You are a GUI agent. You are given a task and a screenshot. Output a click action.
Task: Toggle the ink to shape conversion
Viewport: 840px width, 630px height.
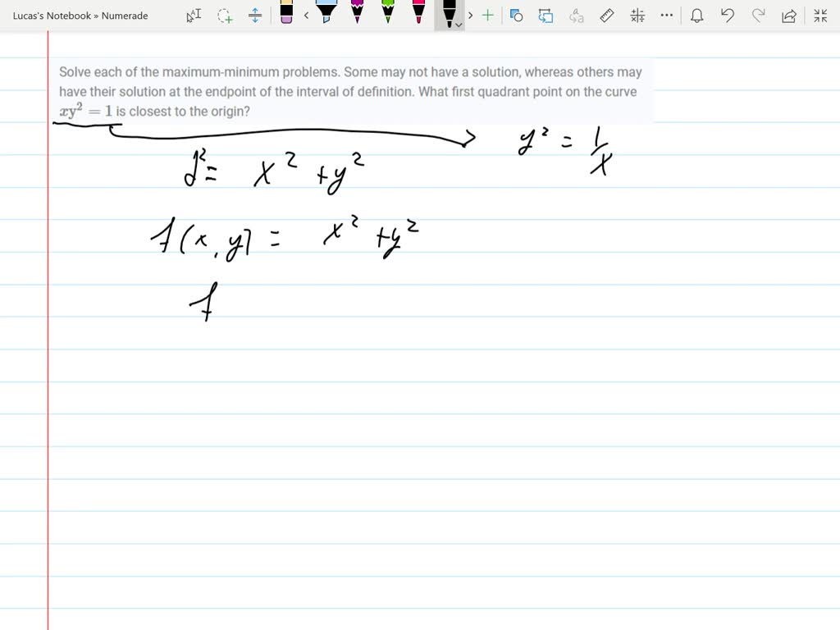pos(516,14)
